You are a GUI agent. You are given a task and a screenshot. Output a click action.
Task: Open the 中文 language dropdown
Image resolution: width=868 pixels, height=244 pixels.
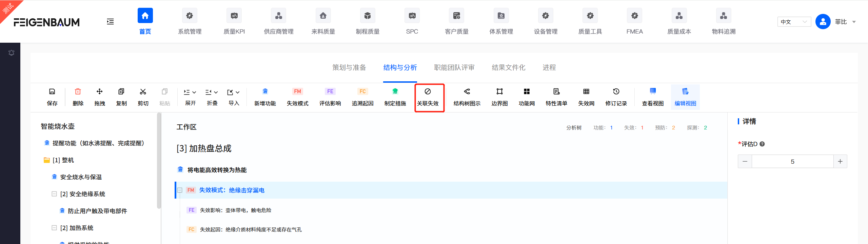click(x=794, y=22)
